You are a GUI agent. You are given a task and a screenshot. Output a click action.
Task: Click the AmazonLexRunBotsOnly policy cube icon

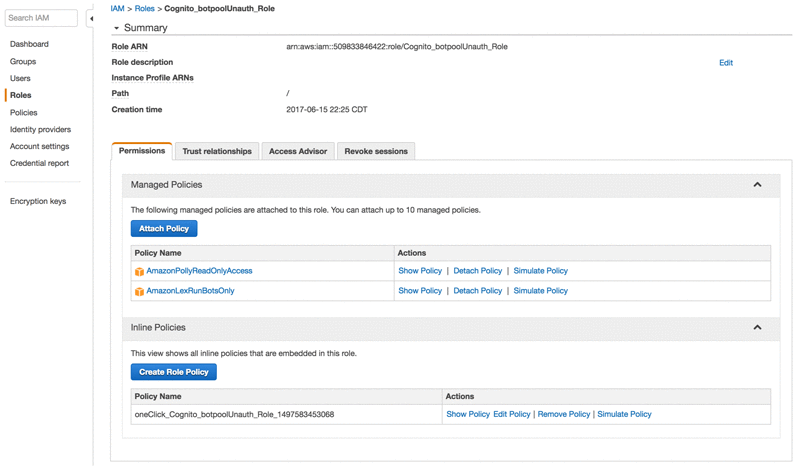tap(139, 291)
